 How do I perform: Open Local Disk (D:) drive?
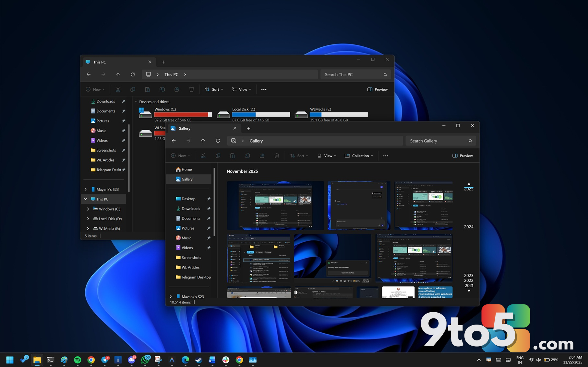click(x=254, y=115)
